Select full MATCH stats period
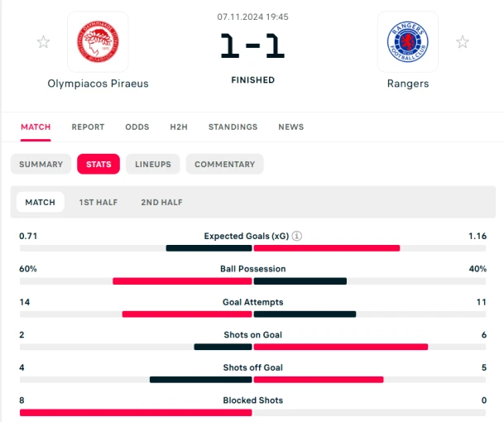Screen dimensions: 504x422 pyautogui.click(x=41, y=202)
